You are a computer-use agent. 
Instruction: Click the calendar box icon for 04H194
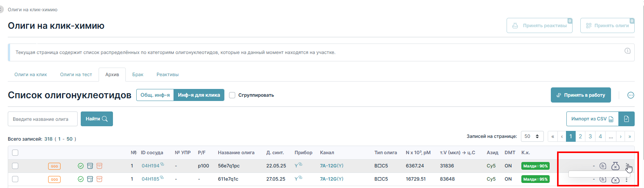click(x=90, y=166)
